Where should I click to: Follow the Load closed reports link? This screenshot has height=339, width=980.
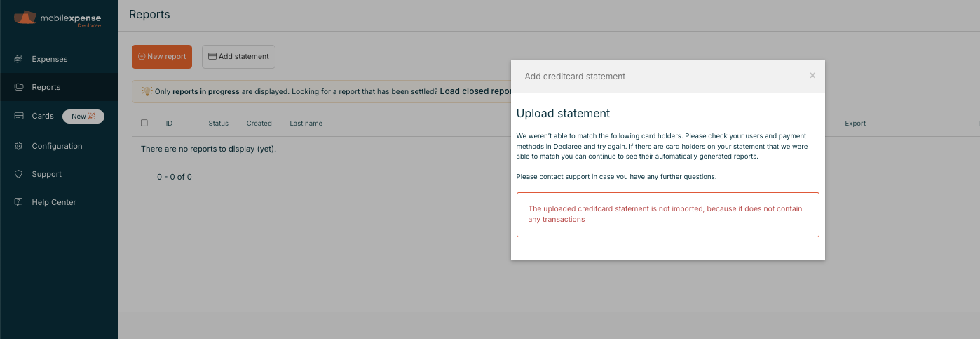[476, 91]
